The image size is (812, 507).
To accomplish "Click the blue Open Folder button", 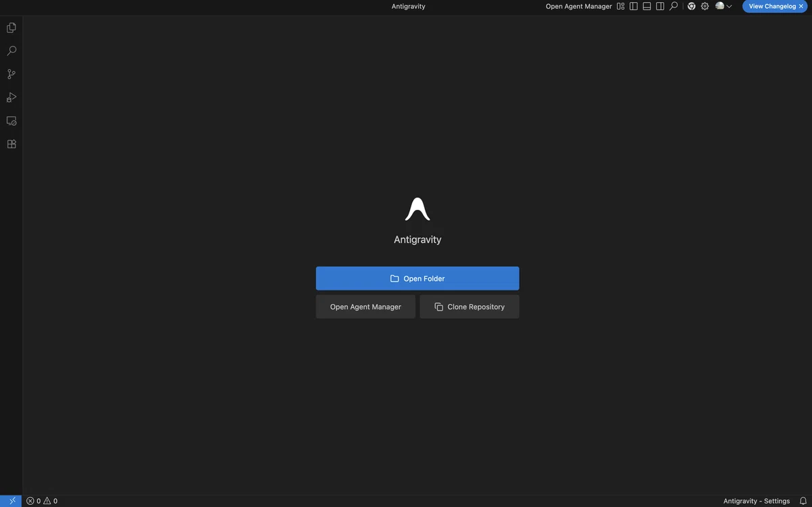I will [418, 278].
